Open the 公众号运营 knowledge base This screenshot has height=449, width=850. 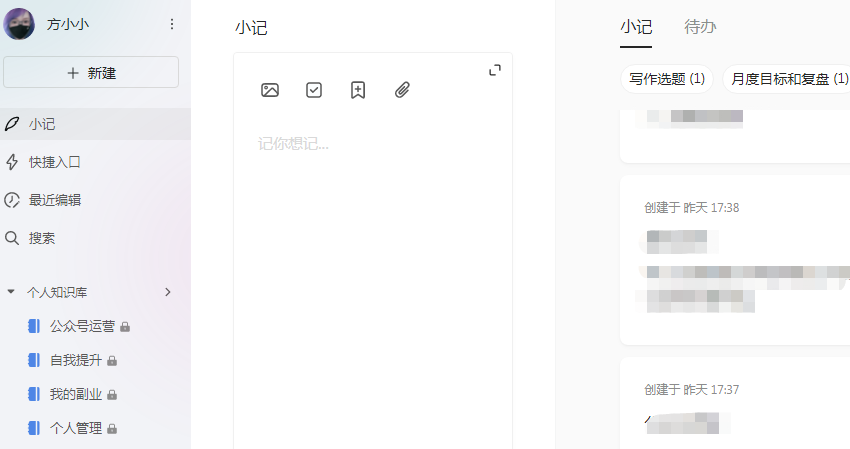(x=82, y=326)
